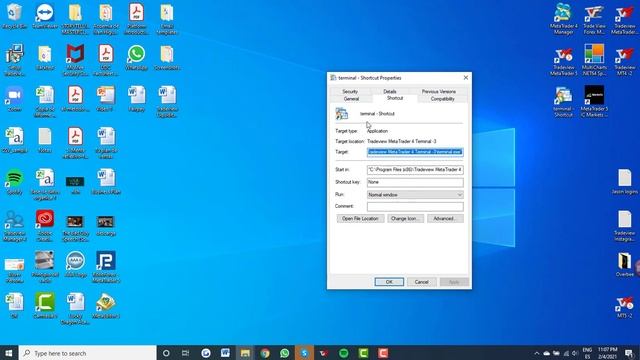Open Task View on the taskbar

[x=185, y=353]
